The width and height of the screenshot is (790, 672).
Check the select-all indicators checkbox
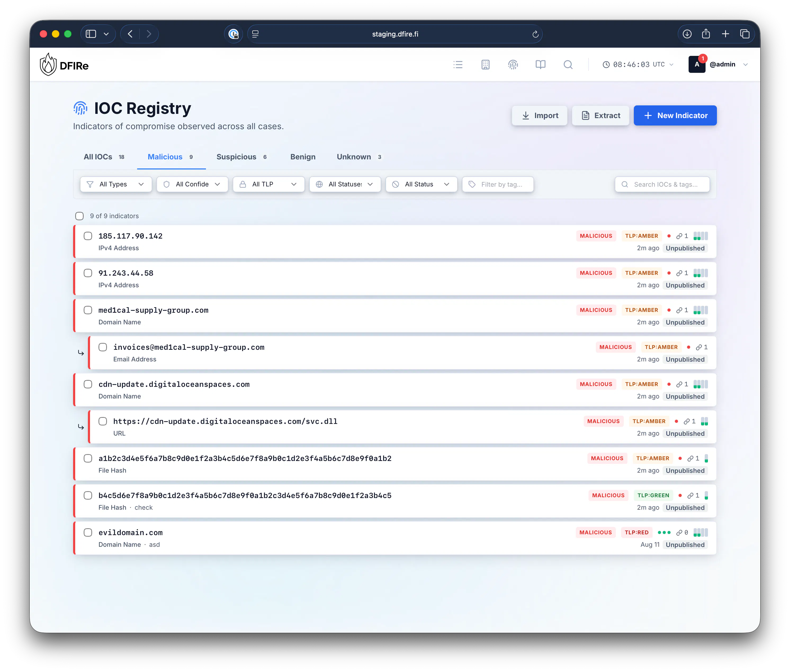tap(79, 216)
